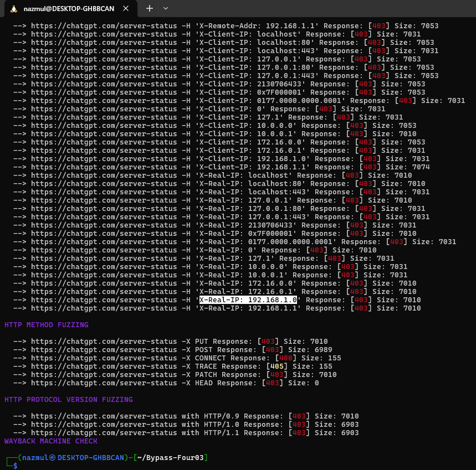Click 'X-Client-IP: 10.0.0.1' header text

coord(246,134)
